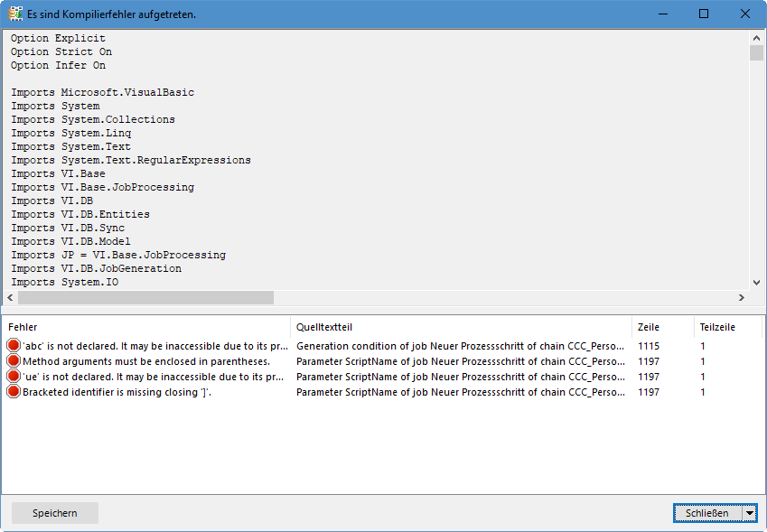The height and width of the screenshot is (532, 767).
Task: Click the Zeile column header
Action: click(x=663, y=327)
